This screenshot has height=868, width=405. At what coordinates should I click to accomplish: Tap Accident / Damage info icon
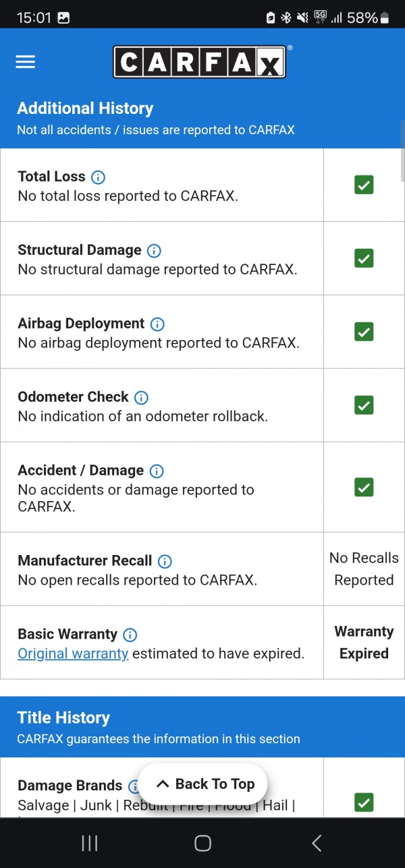[x=157, y=471]
